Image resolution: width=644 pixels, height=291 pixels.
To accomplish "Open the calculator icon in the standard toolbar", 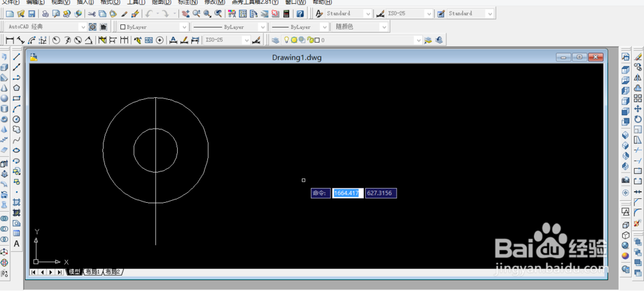I will click(x=287, y=14).
